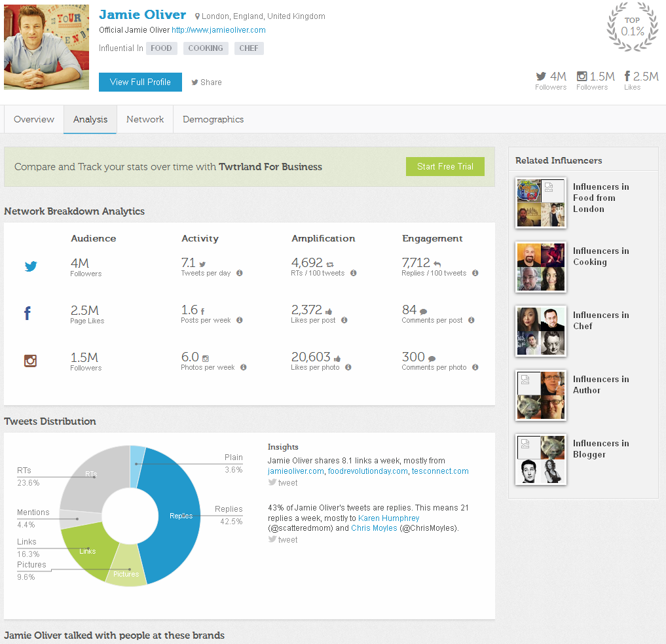
Task: Click the Twitter bird icon in analytics table
Action: [31, 266]
